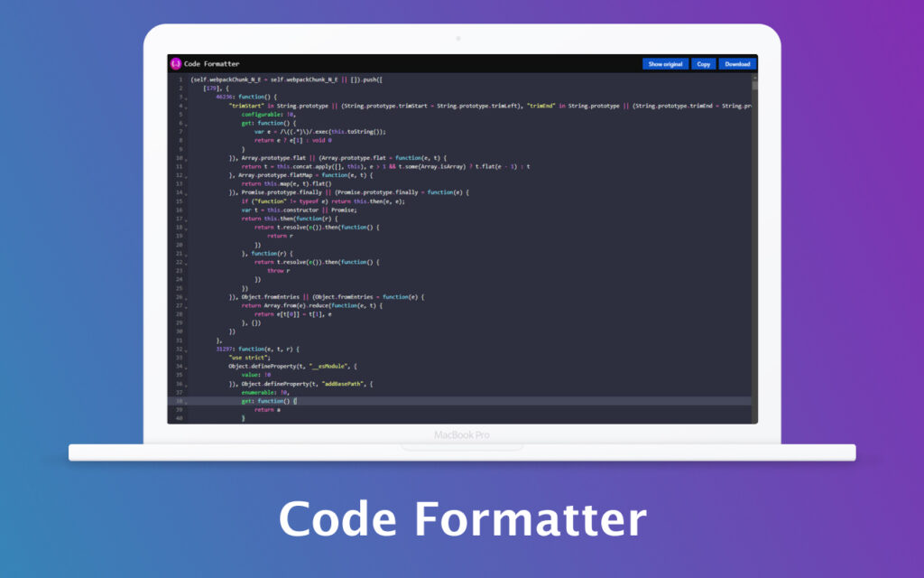
Task: Click the '[179], {' code on line 2
Action: point(216,89)
